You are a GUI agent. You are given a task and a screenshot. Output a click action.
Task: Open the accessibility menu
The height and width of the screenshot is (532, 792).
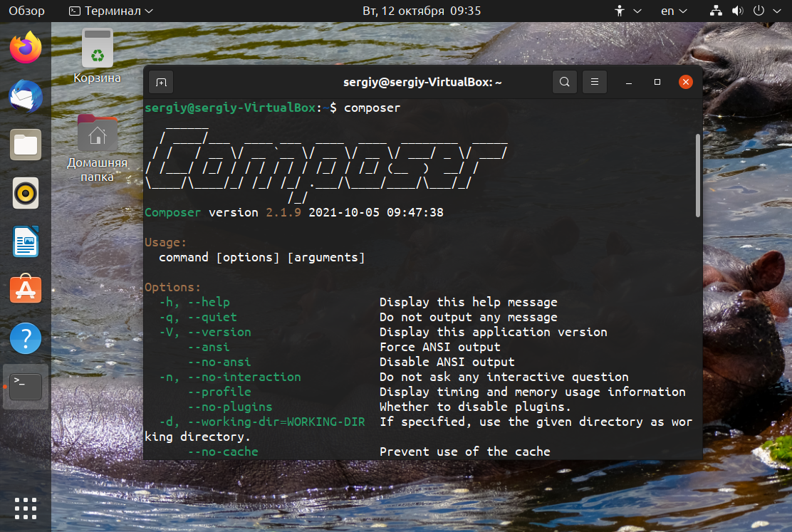point(627,11)
